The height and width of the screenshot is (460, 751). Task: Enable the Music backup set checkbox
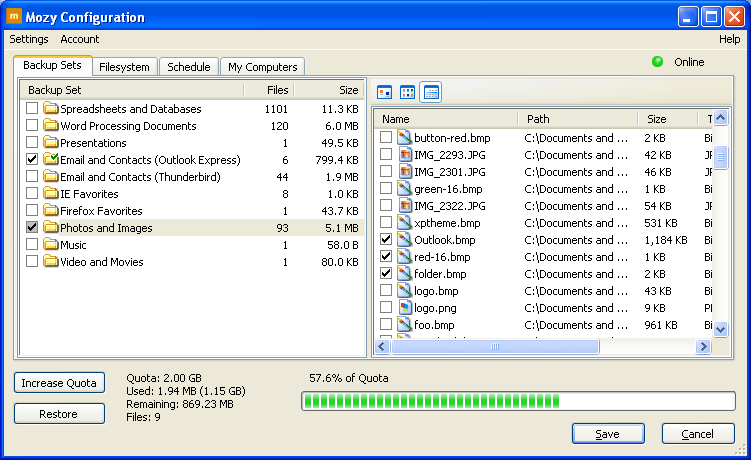[33, 245]
